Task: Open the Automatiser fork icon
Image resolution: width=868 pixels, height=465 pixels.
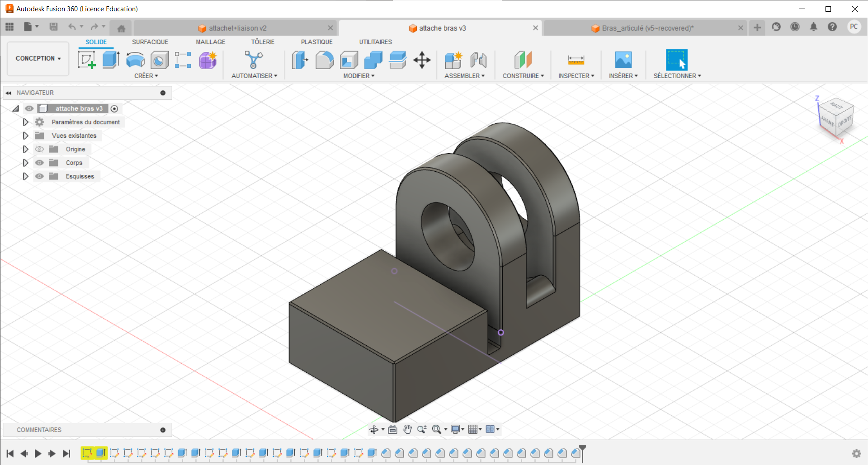Action: pos(254,60)
